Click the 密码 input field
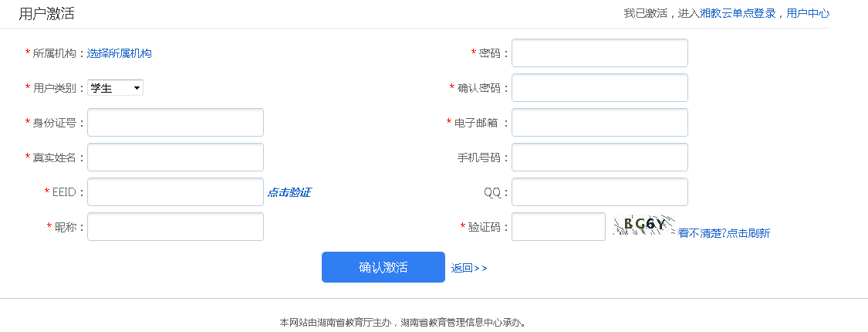The width and height of the screenshot is (868, 332). (599, 53)
